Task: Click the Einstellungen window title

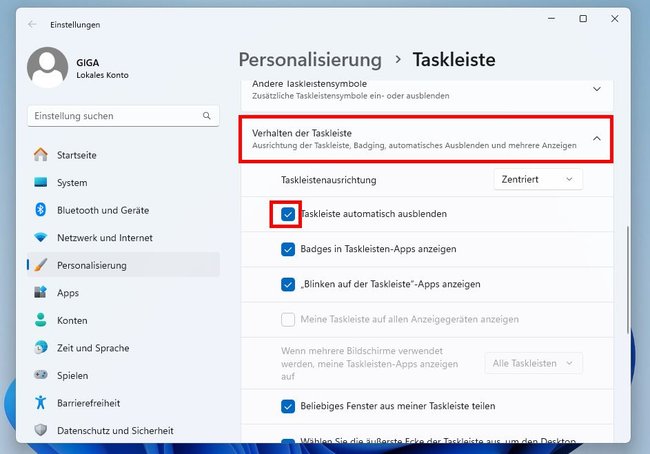Action: pos(75,25)
